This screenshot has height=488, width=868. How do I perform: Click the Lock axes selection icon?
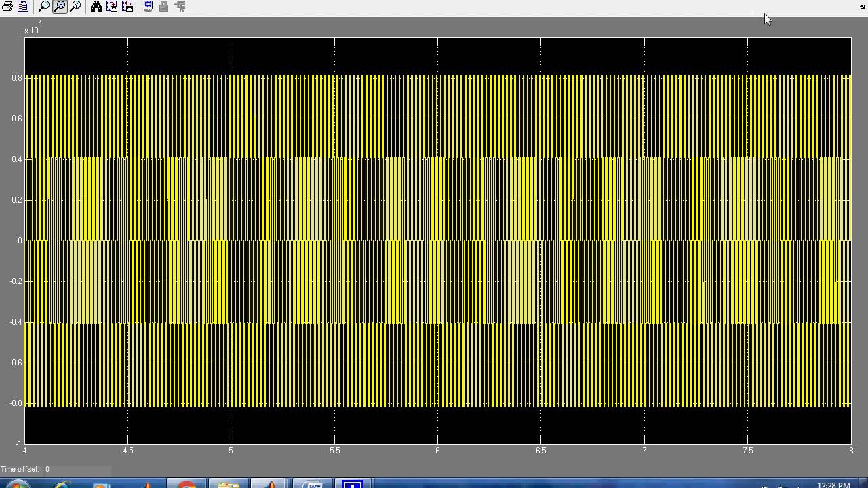pyautogui.click(x=163, y=6)
